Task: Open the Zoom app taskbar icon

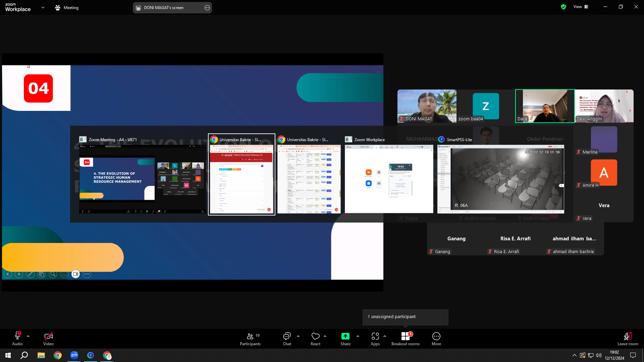Action: coord(74,355)
